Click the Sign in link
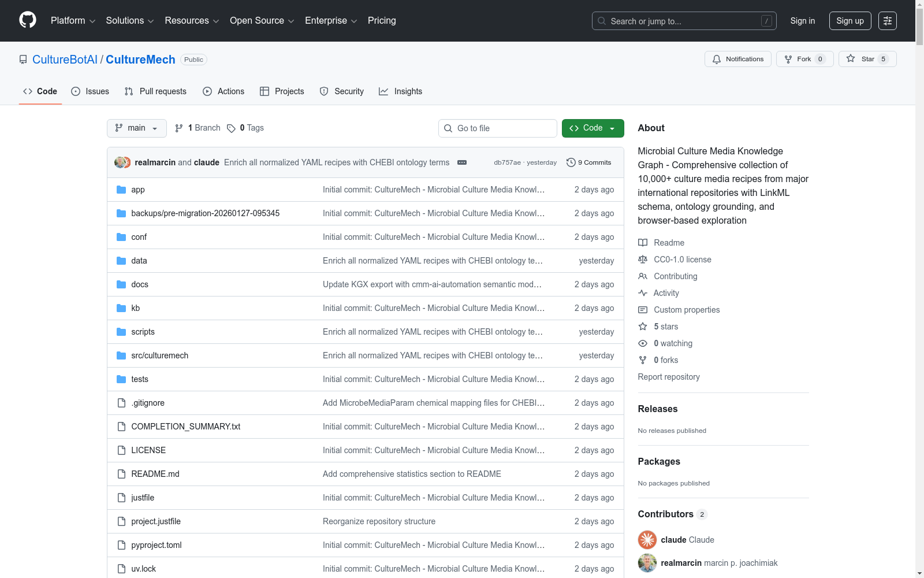The image size is (924, 578). tap(803, 21)
